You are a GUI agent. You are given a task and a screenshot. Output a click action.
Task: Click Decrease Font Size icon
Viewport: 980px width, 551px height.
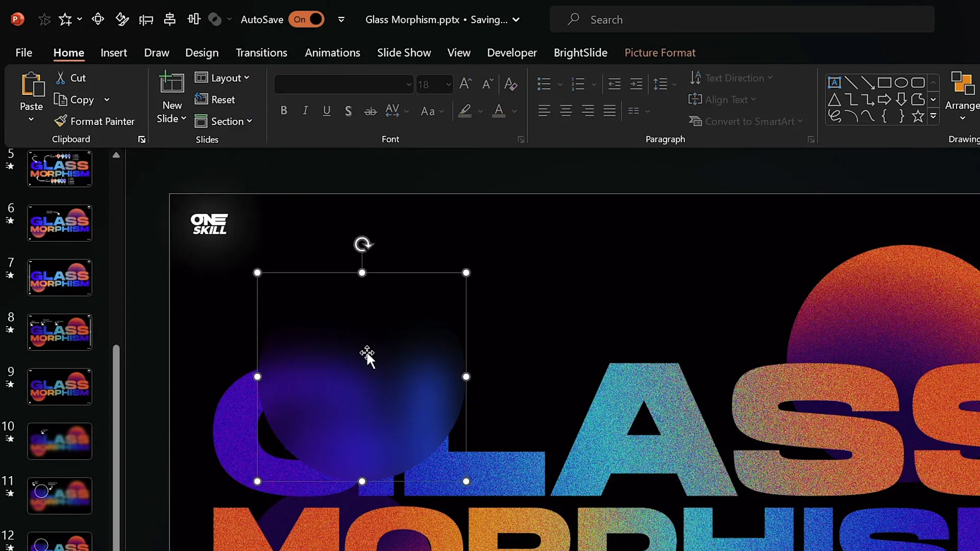click(487, 84)
